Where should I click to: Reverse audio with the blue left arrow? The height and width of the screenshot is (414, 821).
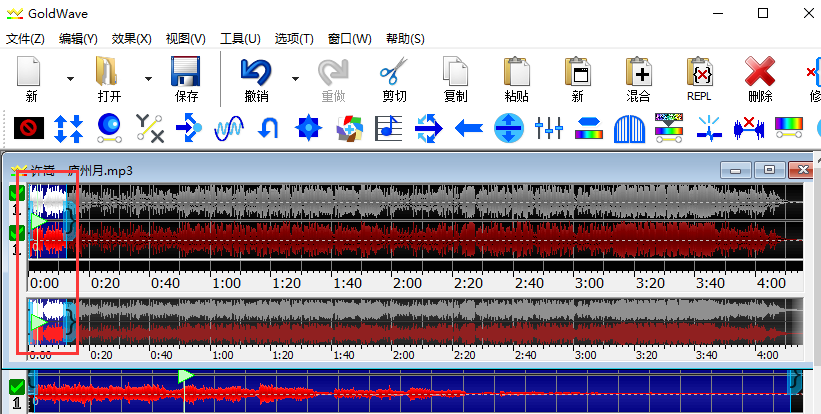coord(469,128)
